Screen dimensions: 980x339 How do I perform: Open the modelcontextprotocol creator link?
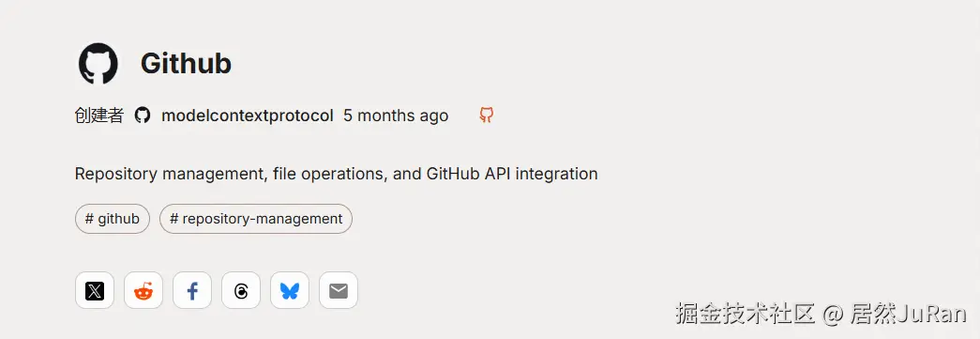[247, 116]
